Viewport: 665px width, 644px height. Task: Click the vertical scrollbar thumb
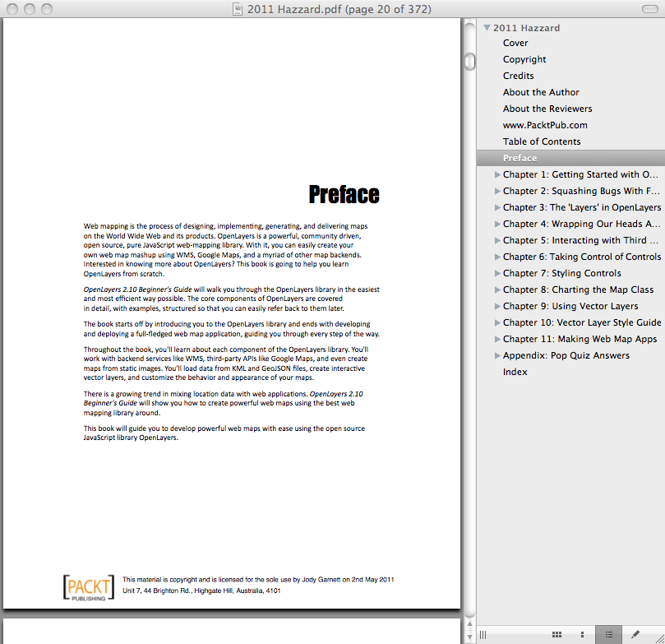pos(469,62)
